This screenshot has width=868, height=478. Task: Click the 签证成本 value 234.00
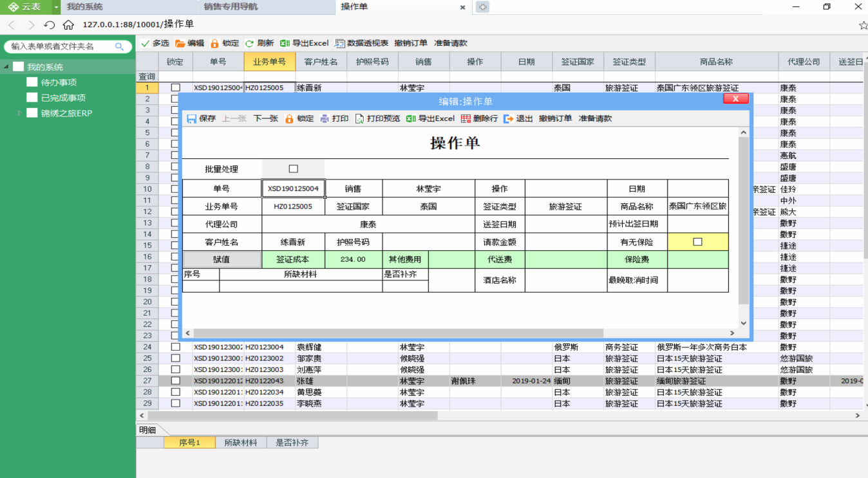tap(353, 259)
